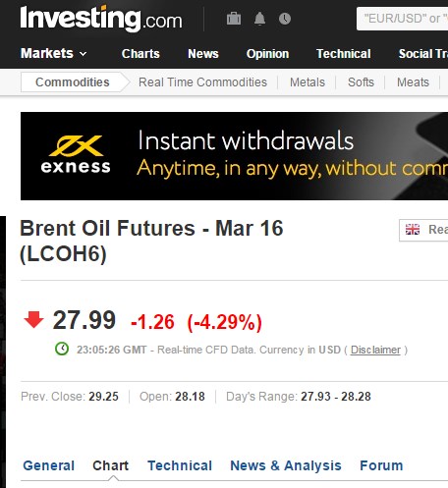Click the Disclaimer link

(x=375, y=350)
